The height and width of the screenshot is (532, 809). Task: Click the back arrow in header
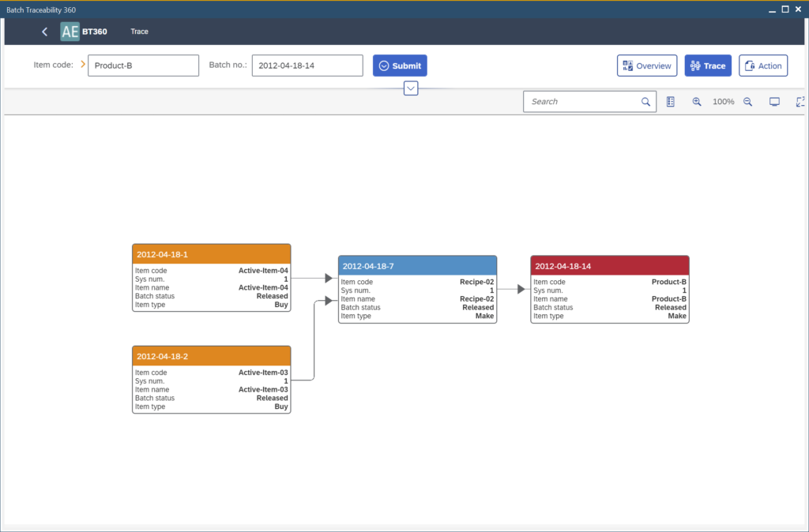[44, 32]
